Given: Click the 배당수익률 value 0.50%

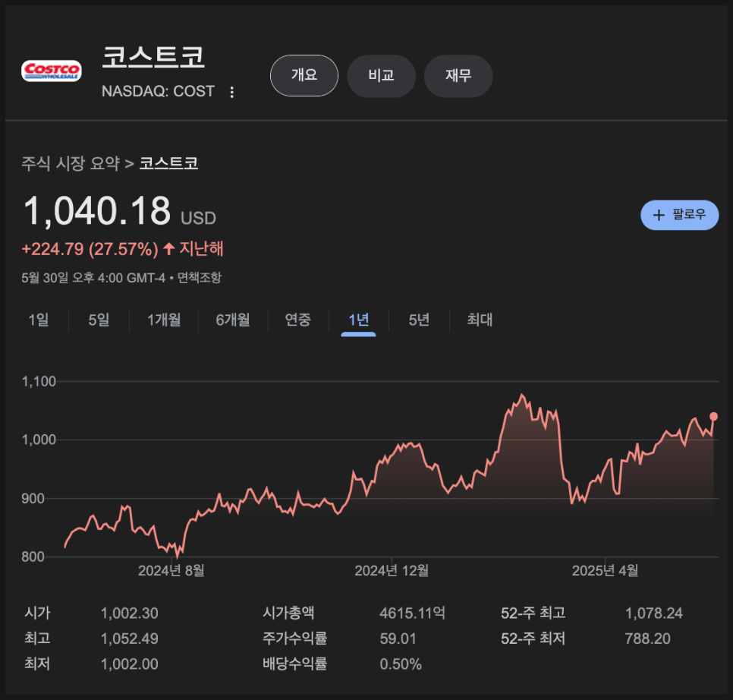Looking at the screenshot, I should tap(401, 664).
